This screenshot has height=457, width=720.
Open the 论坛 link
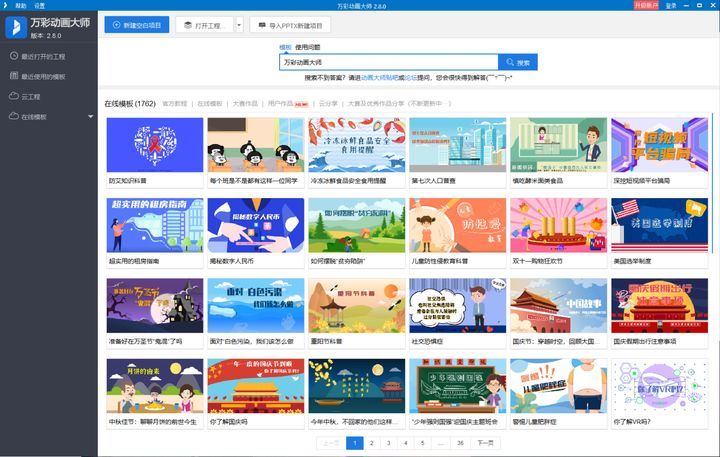411,78
